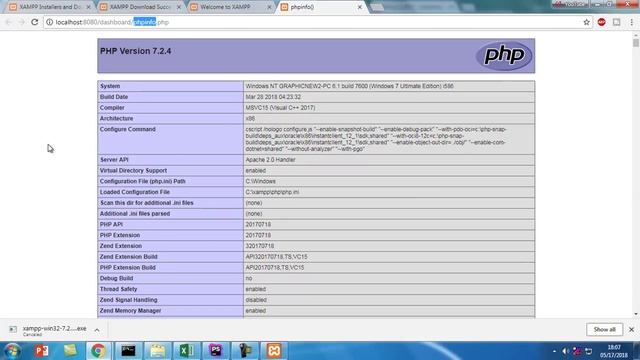This screenshot has height=360, width=640.
Task: Click the Loaded Configuration File label
Action: [x=135, y=192]
